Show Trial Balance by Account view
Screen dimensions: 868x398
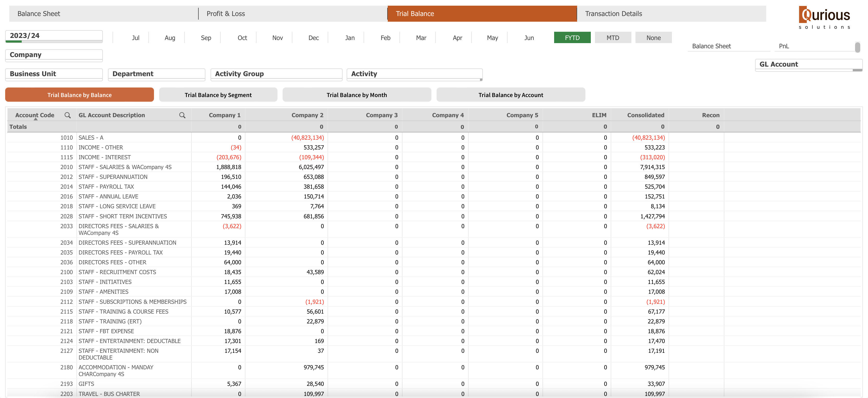[x=511, y=95]
